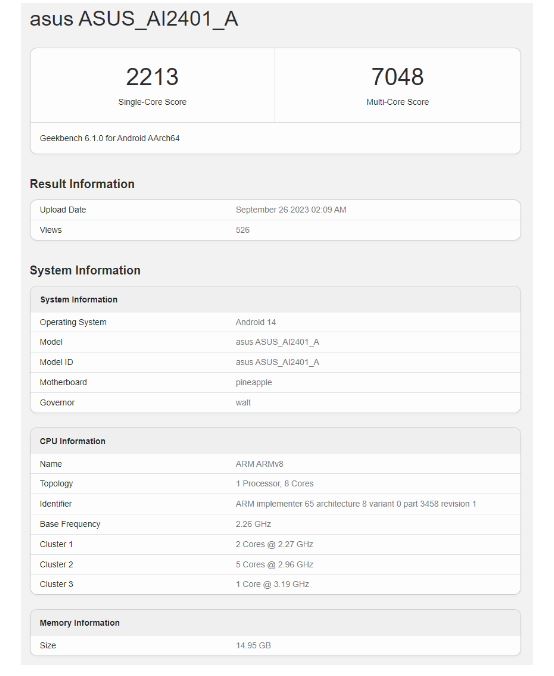Image resolution: width=554 pixels, height=676 pixels.
Task: Click the Base Frequency label
Action: point(70,524)
